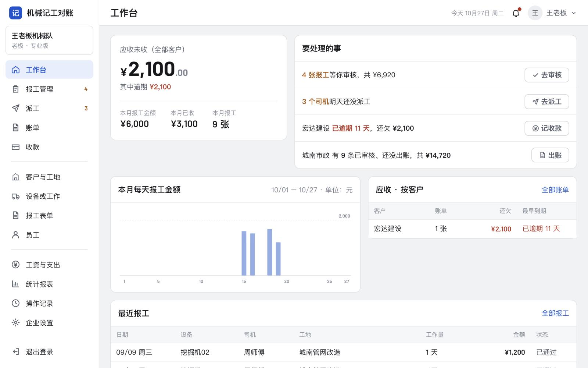The height and width of the screenshot is (368, 588).
Task: Click the 企业设置 gear icon
Action: tap(15, 323)
